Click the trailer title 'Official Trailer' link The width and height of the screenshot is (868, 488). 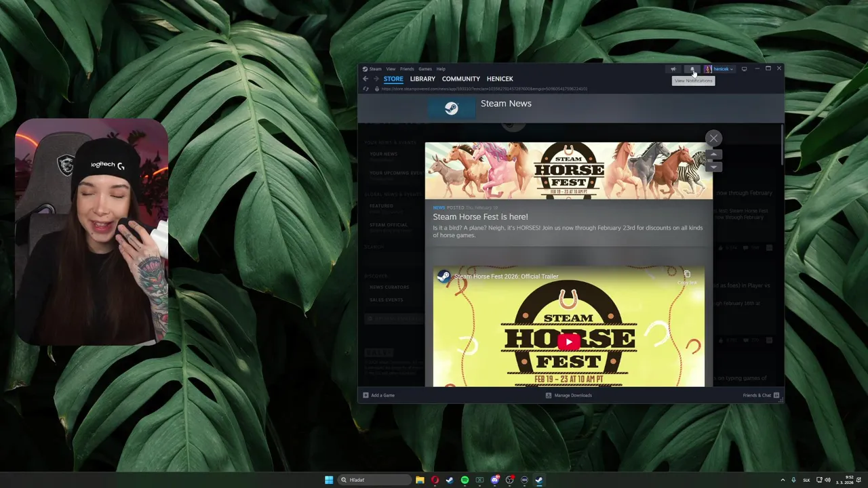coord(507,277)
